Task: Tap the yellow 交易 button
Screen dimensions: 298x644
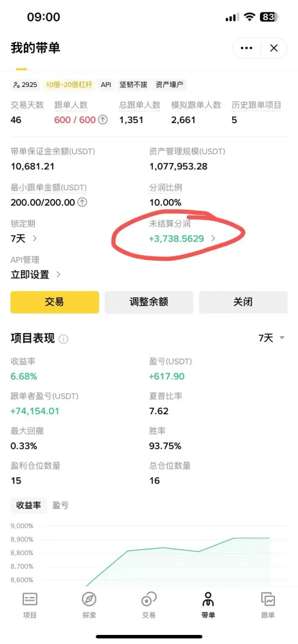Action: point(55,302)
